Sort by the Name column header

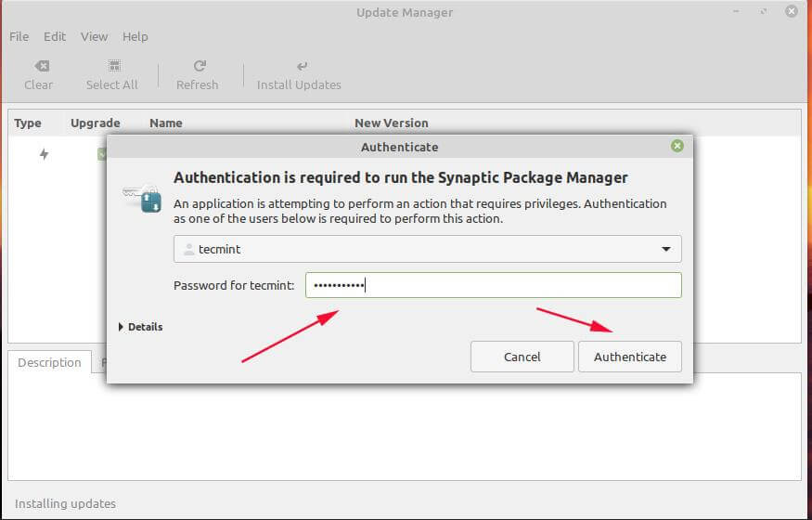point(166,123)
